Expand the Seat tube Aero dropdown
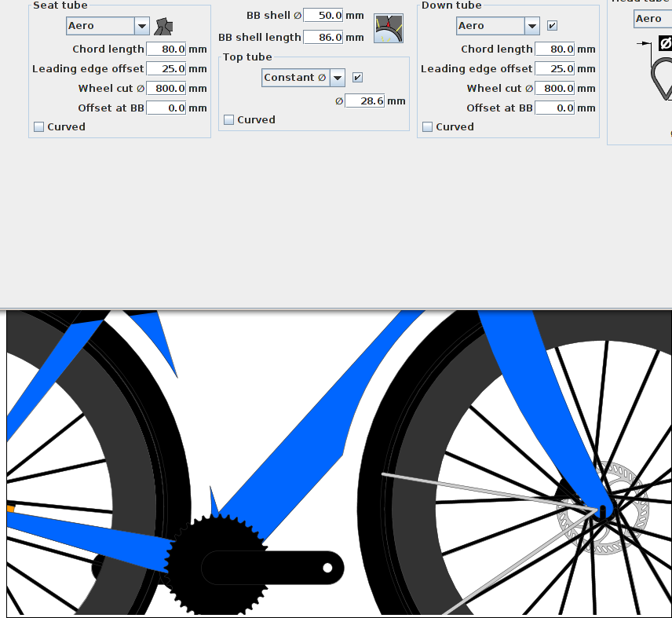Screen dimensions: 672x618 (x=108, y=26)
